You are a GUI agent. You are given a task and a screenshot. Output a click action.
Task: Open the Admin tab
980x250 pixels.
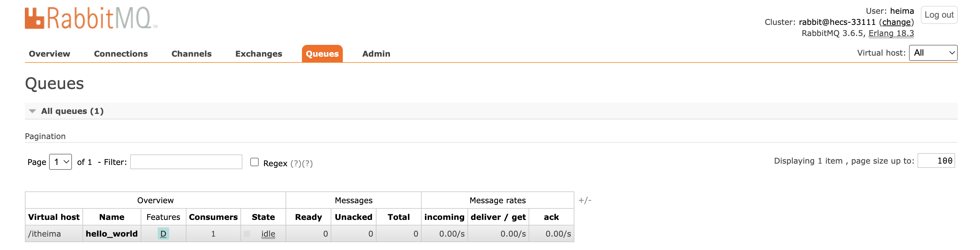point(376,54)
